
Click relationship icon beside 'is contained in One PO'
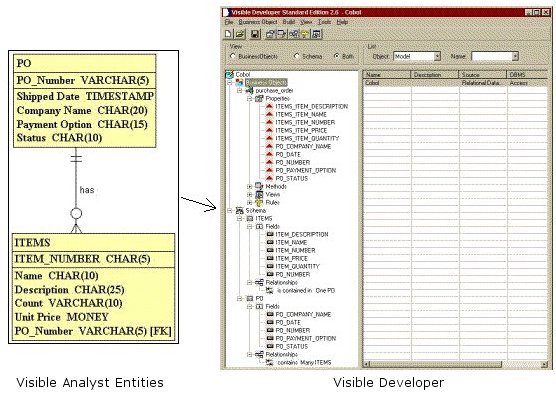click(269, 290)
